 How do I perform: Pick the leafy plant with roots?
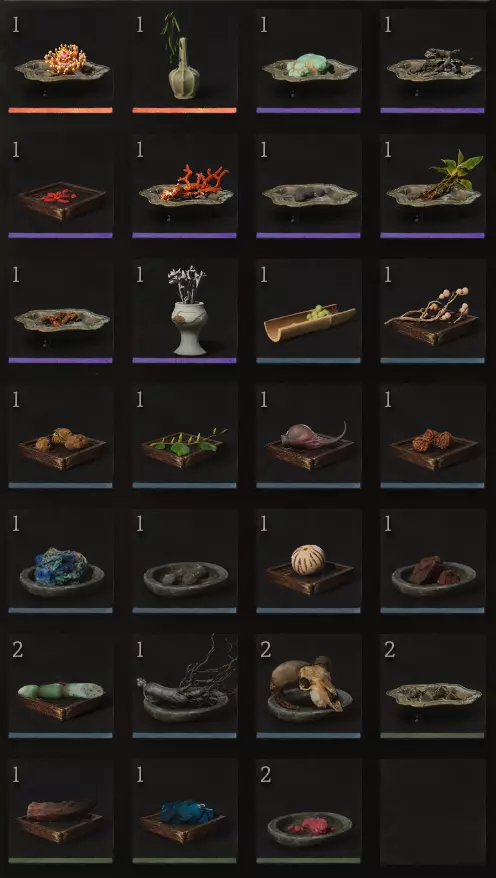(x=432, y=186)
